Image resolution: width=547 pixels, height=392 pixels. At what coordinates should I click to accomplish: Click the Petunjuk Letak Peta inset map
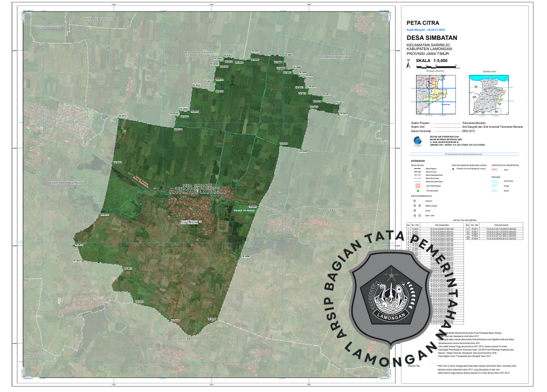click(x=435, y=94)
